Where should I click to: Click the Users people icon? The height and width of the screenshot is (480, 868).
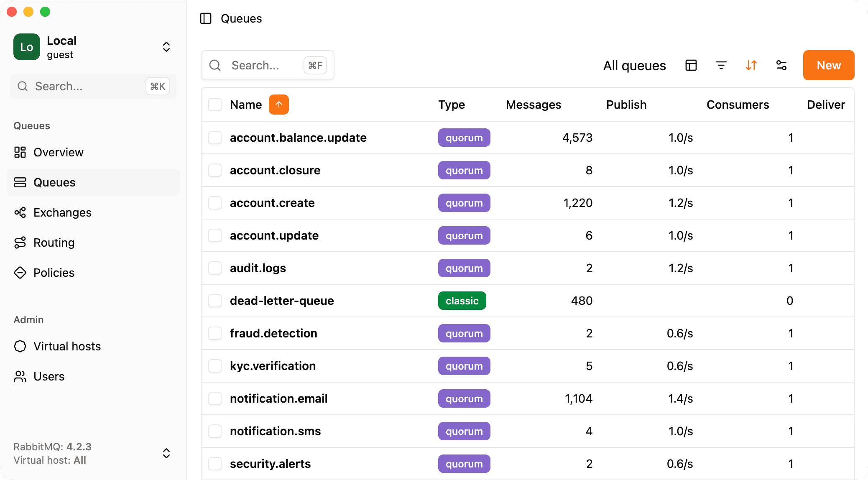pos(20,376)
